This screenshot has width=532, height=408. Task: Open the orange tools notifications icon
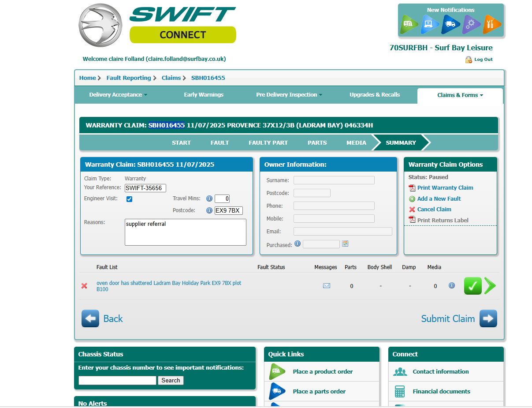click(x=492, y=24)
